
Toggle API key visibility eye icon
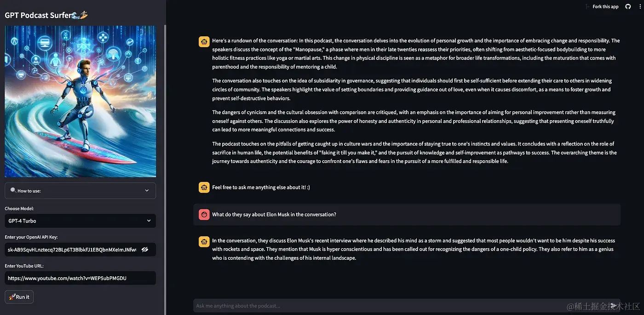(x=145, y=250)
